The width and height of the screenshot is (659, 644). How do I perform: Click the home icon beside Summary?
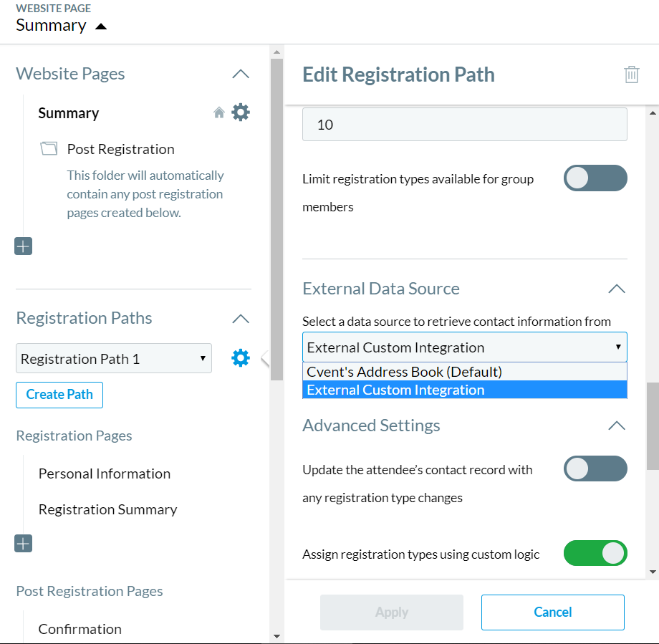(219, 113)
